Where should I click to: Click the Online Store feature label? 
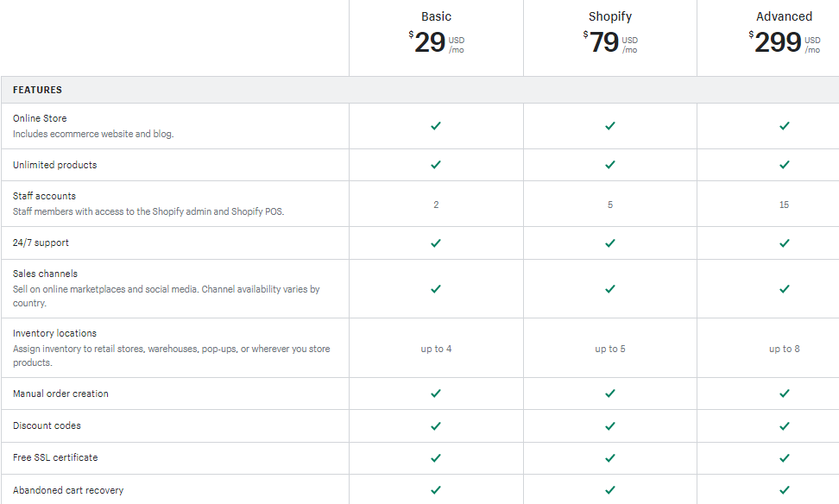(40, 118)
